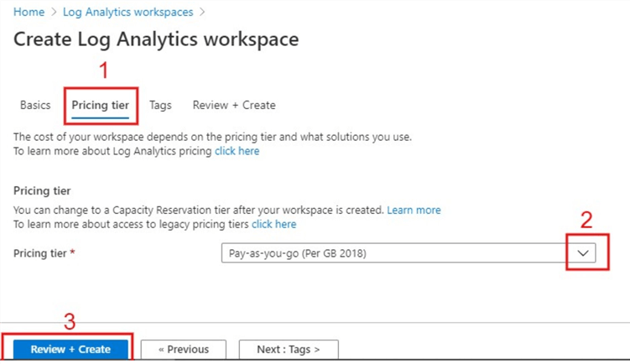Go to the Home breadcrumb link
Image resolution: width=630 pixels, height=364 pixels.
coord(29,12)
